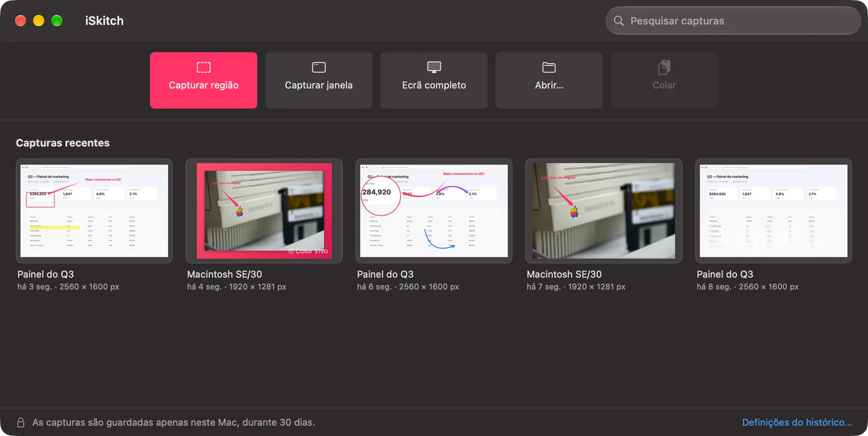Image resolution: width=868 pixels, height=436 pixels.
Task: Minimize the iSkitch window with yellow button
Action: [39, 21]
